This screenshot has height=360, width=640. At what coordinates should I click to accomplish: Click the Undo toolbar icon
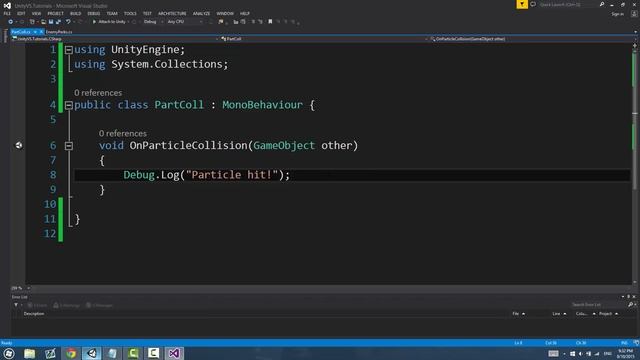coord(68,22)
